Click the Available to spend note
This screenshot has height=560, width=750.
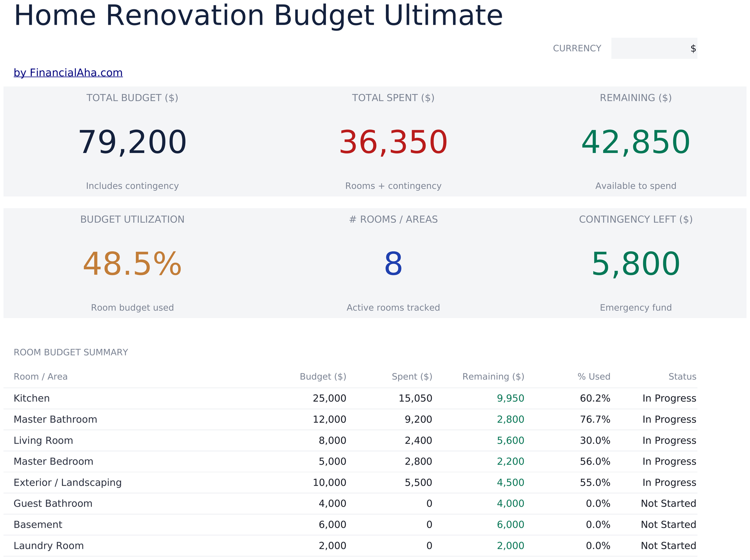point(636,186)
